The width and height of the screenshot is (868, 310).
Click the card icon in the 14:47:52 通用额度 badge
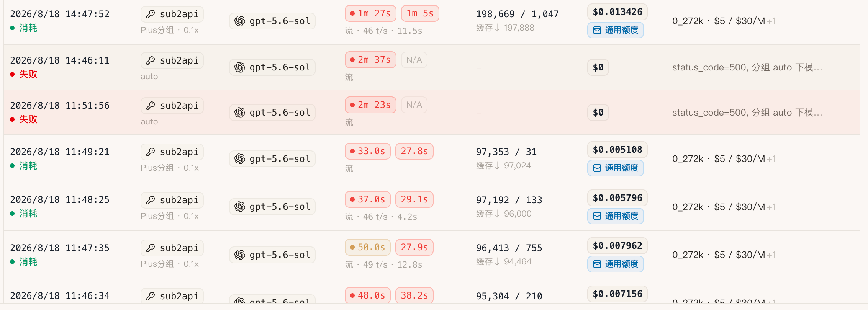point(597,30)
